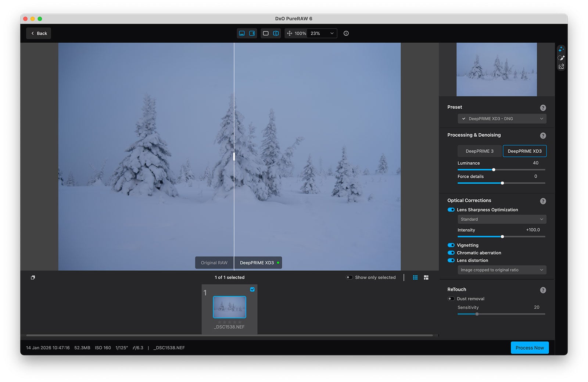Switch to the DeepPRIME 3 tab
This screenshot has width=588, height=382.
click(x=479, y=151)
